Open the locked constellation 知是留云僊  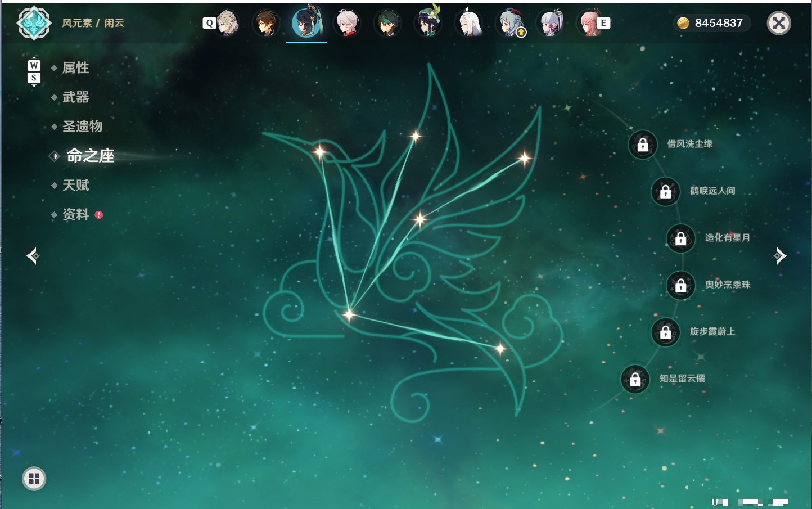[x=635, y=379]
